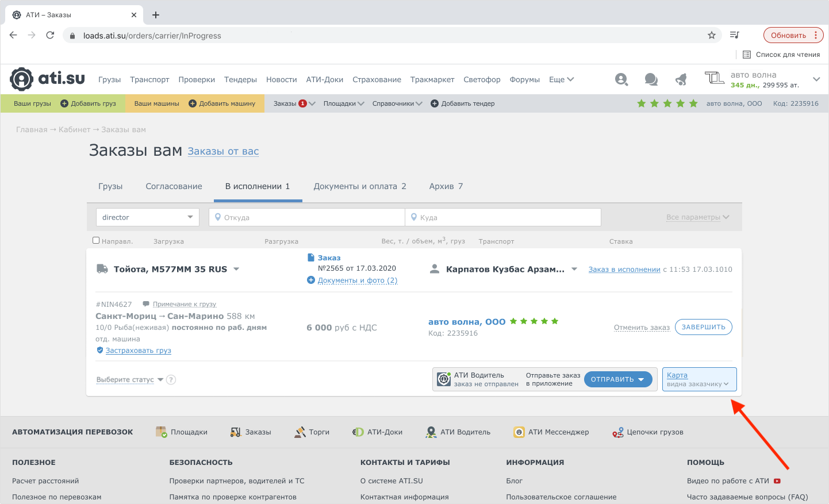This screenshot has height=504, width=829.
Task: Click the АТИ Водитель app icon in order card
Action: click(444, 379)
